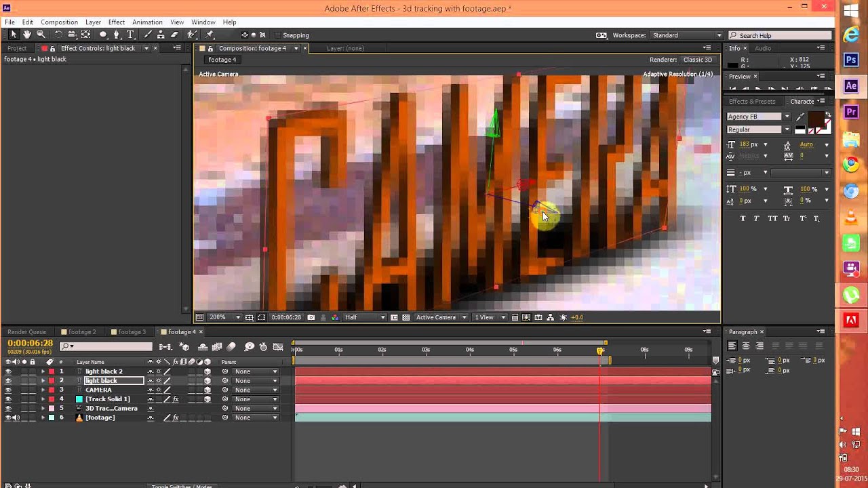The height and width of the screenshot is (488, 868).
Task: Open the Composition Mini-Flowchart in timeline
Action: point(165,346)
